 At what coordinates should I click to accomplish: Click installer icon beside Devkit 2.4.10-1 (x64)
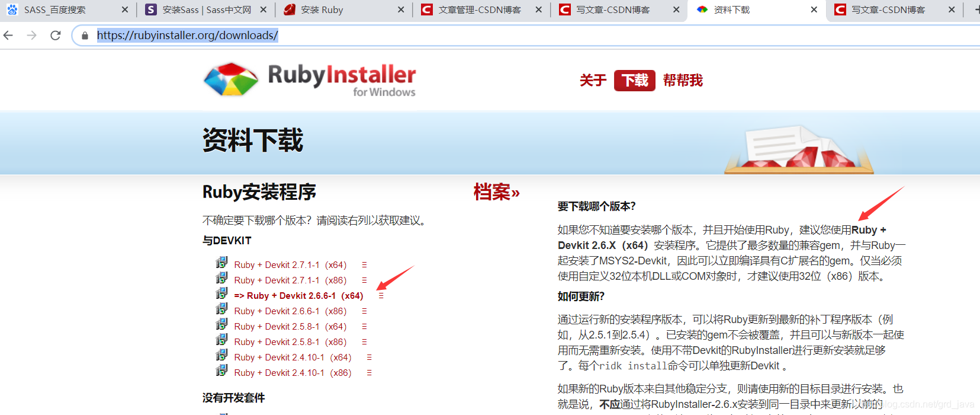(221, 355)
